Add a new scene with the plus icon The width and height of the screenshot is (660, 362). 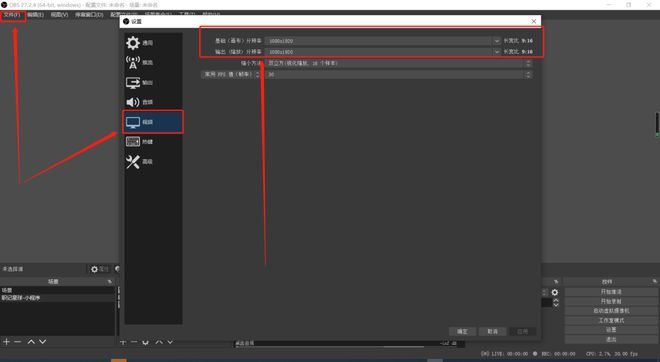6,342
